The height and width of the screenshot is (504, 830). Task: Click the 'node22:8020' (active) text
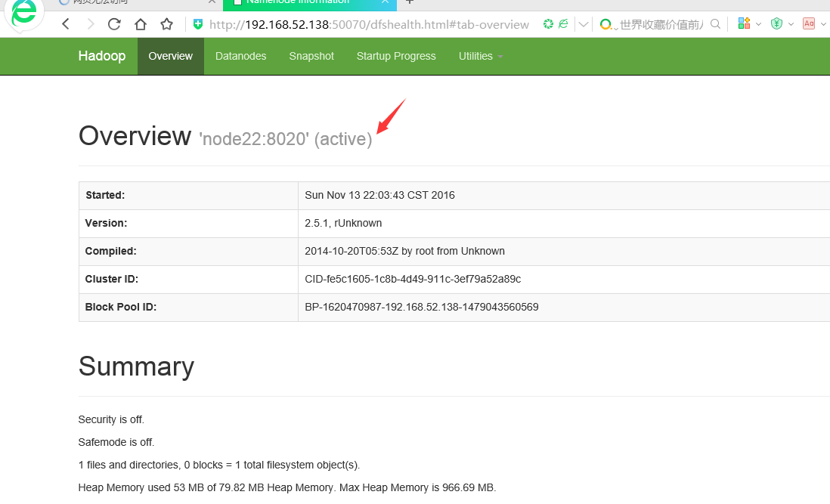[286, 139]
